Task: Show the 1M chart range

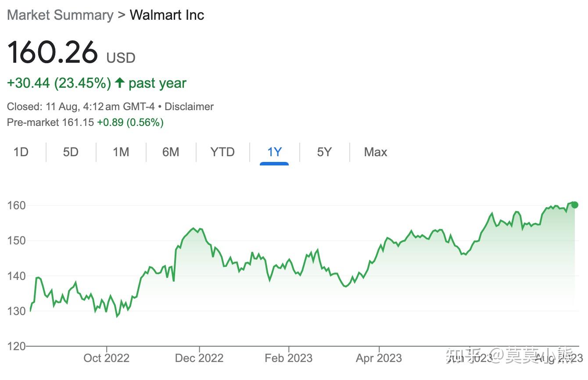Action: pyautogui.click(x=121, y=152)
